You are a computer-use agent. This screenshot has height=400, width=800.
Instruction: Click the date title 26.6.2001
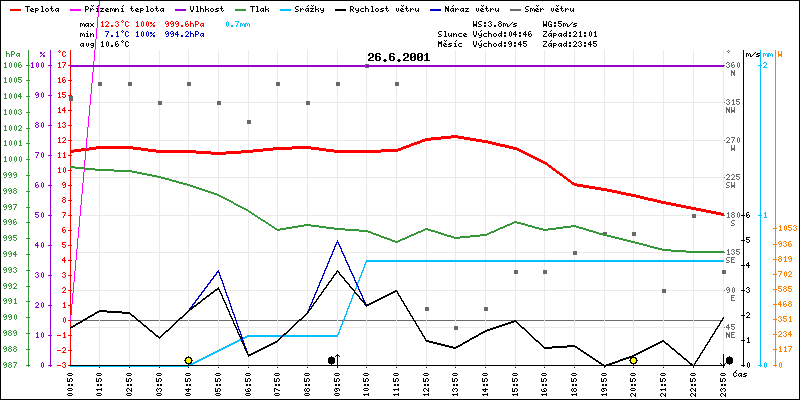tap(398, 57)
